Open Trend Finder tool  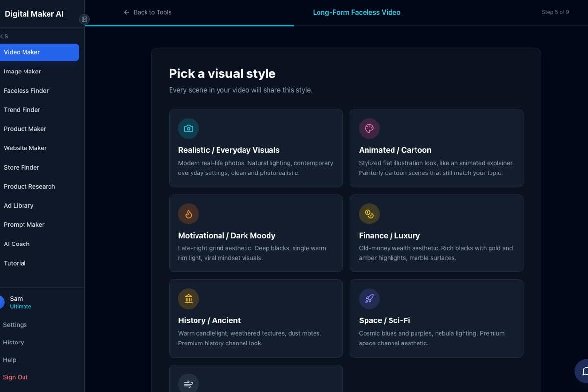click(x=39, y=110)
